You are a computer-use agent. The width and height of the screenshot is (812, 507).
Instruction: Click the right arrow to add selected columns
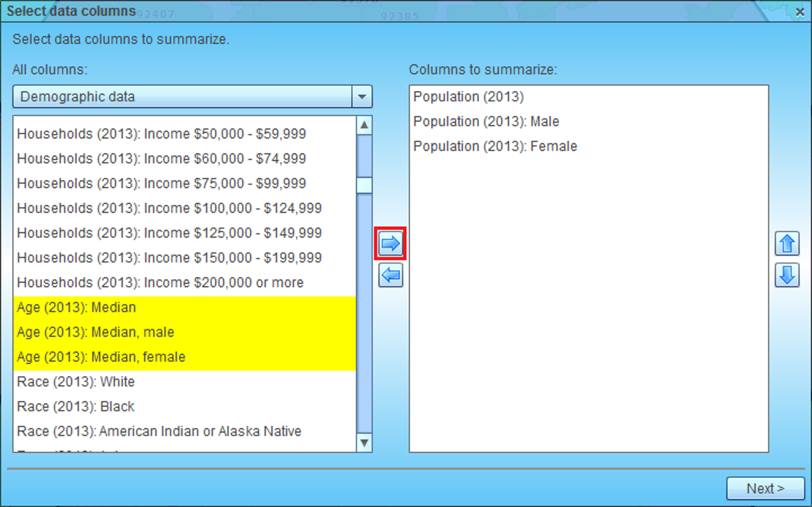(391, 243)
